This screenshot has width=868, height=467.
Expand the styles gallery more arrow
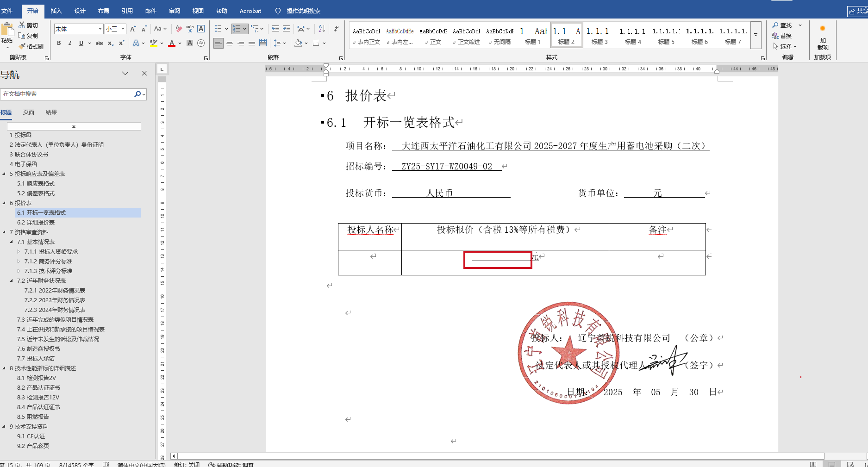coord(756,35)
